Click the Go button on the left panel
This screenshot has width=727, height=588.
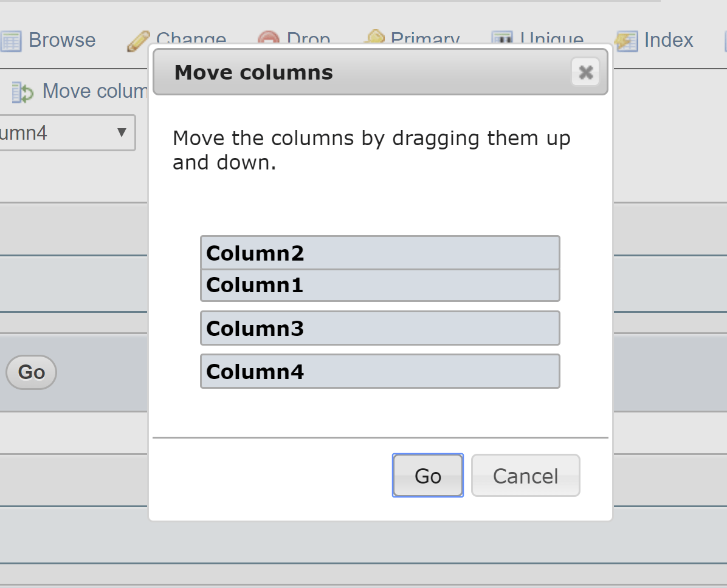tap(31, 372)
